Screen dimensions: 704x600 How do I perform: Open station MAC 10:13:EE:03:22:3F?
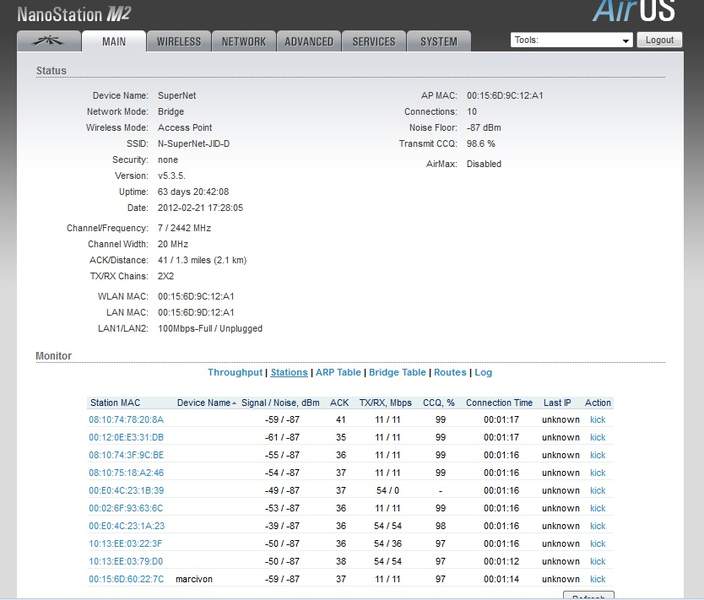click(x=125, y=543)
